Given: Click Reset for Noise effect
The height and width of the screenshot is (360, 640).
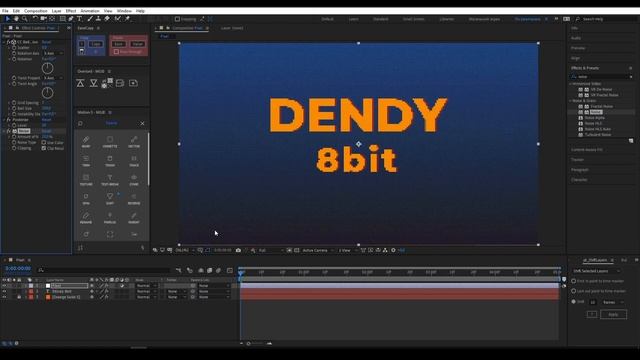Looking at the screenshot, I should [46, 131].
